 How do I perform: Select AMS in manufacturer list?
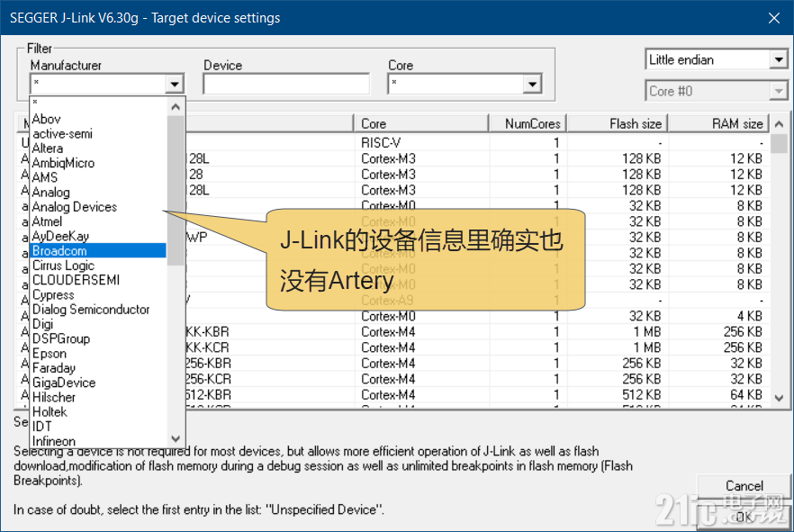click(98, 177)
